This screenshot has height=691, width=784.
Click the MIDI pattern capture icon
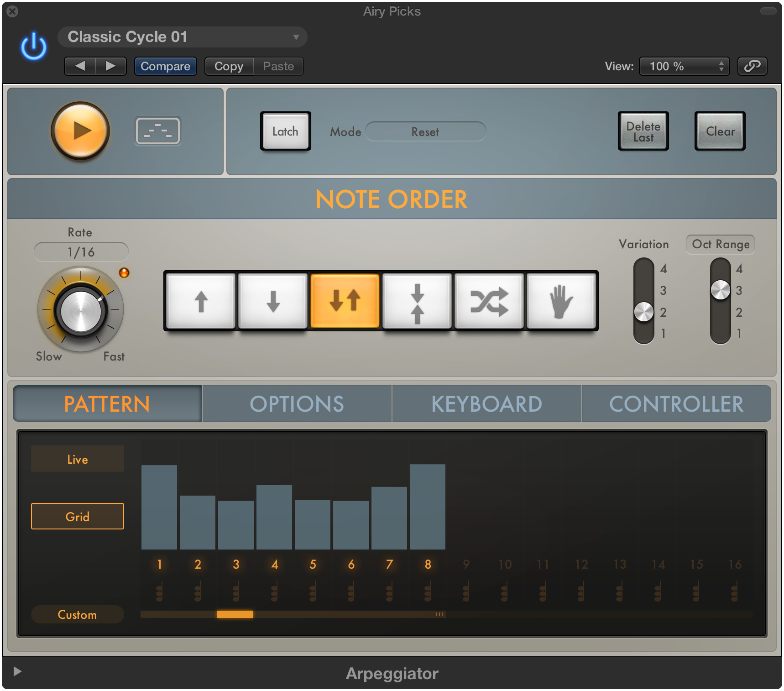[x=158, y=131]
